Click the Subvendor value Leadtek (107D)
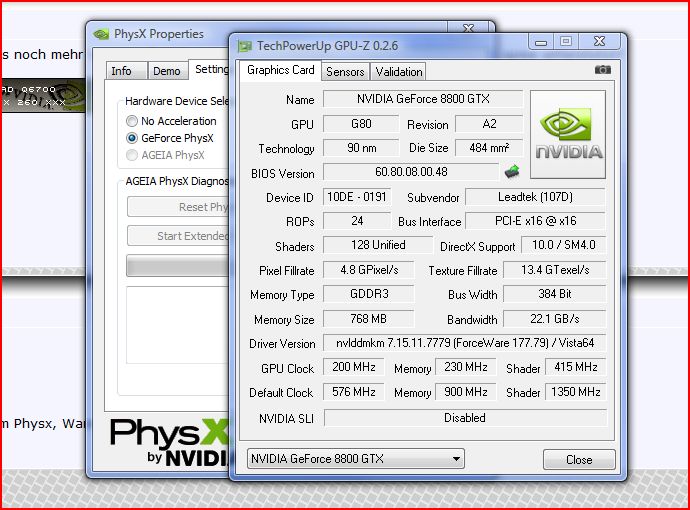The height and width of the screenshot is (510, 690). (535, 197)
